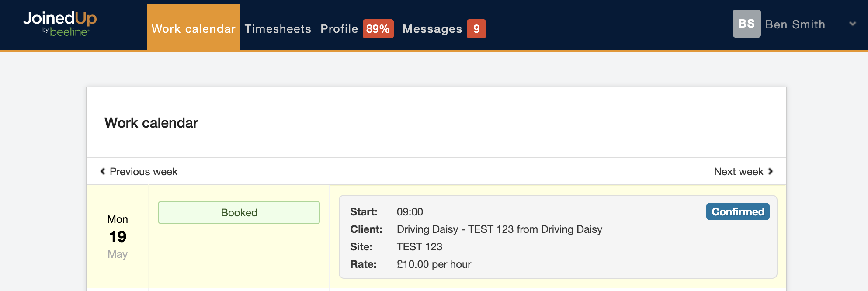Switch to the Timesheets tab
The width and height of the screenshot is (868, 291).
[278, 29]
